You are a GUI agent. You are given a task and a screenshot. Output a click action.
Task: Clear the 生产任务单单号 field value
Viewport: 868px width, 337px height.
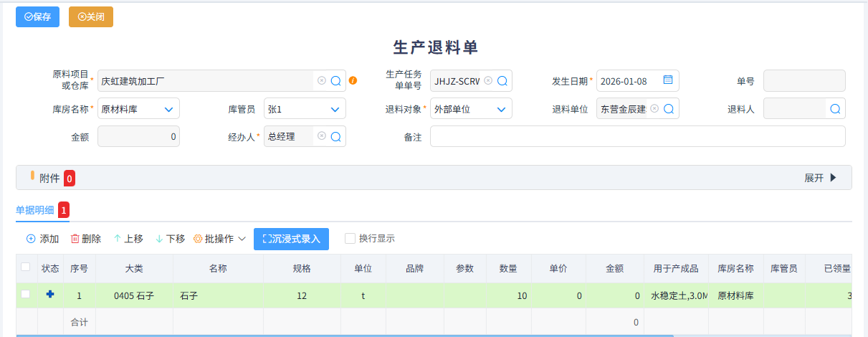488,81
